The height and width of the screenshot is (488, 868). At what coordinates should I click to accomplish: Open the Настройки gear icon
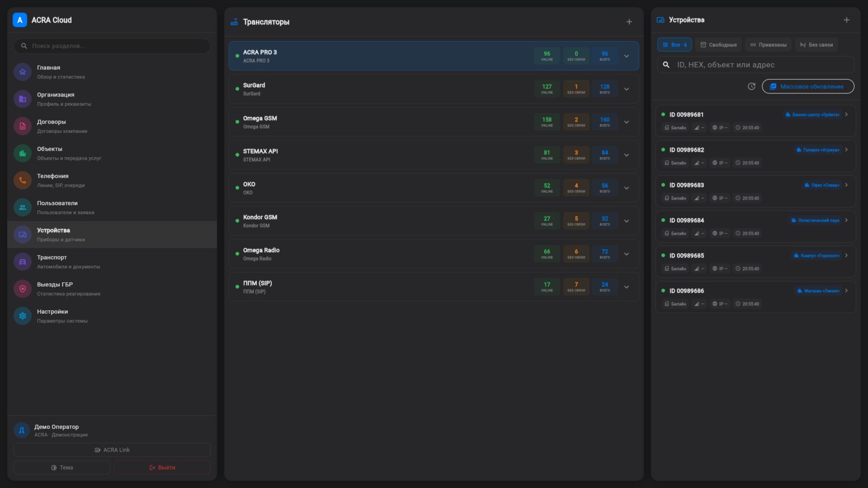pos(23,316)
